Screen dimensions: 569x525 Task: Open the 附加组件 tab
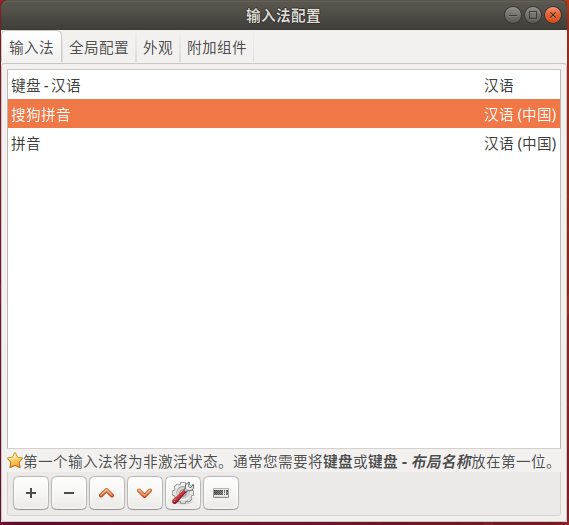(217, 48)
